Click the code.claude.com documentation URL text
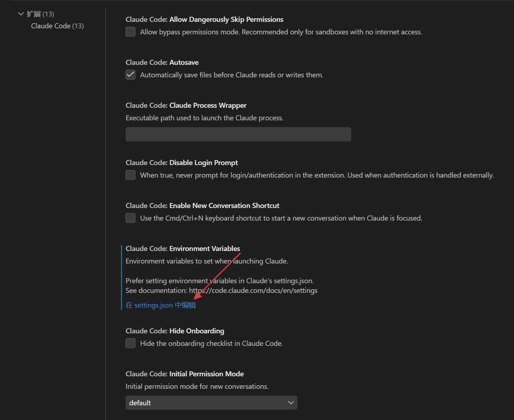This screenshot has height=420, width=514. (x=253, y=290)
